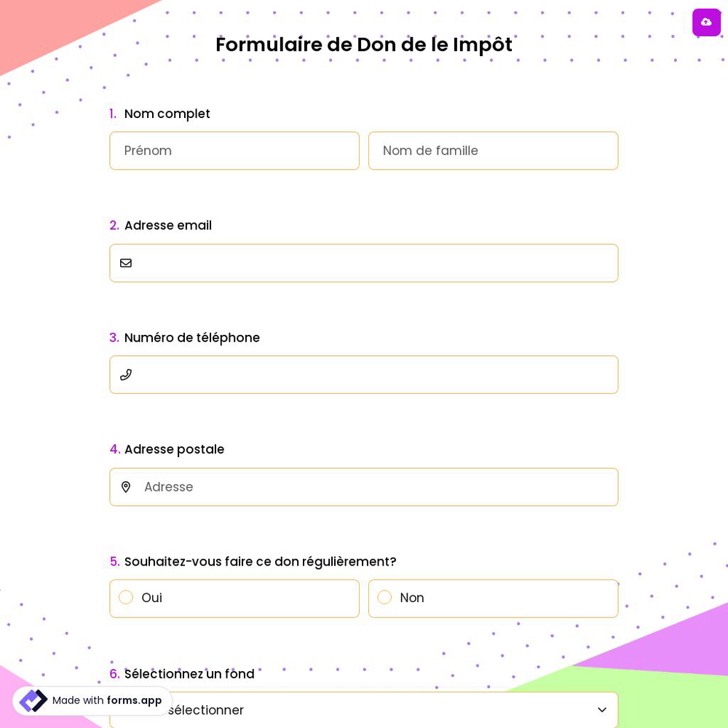This screenshot has width=728, height=728.
Task: Select the 'Oui' radio button
Action: (126, 597)
